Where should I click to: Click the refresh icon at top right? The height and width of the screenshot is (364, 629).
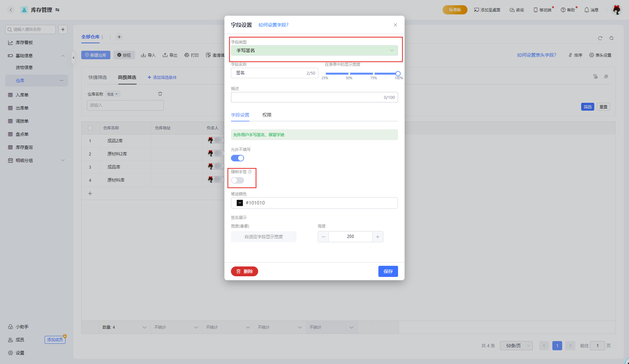pyautogui.click(x=600, y=38)
